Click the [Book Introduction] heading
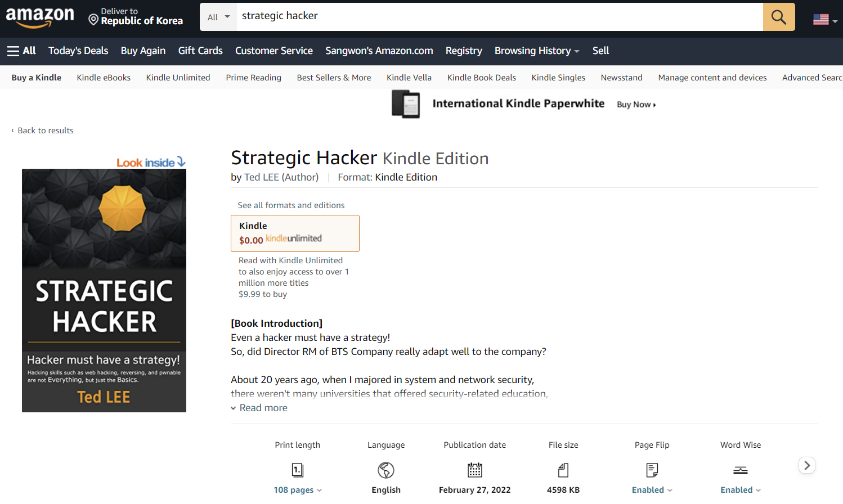This screenshot has height=504, width=843. click(x=277, y=323)
